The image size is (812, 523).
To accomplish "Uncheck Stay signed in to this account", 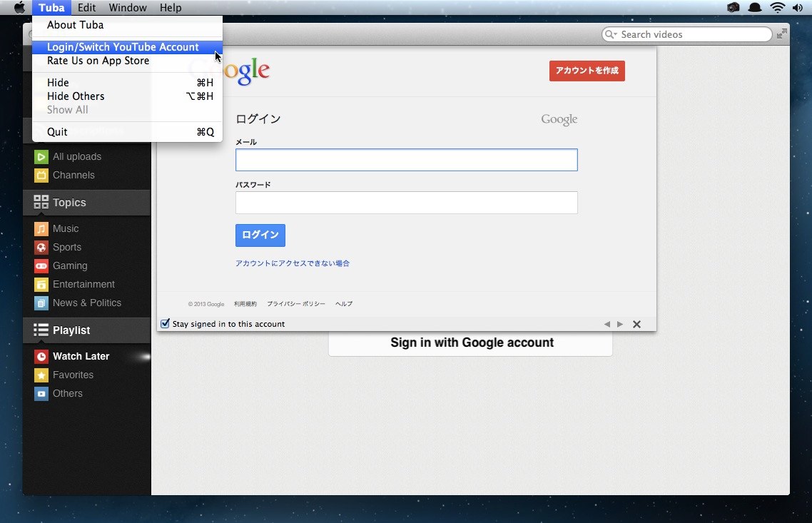I will [x=166, y=324].
